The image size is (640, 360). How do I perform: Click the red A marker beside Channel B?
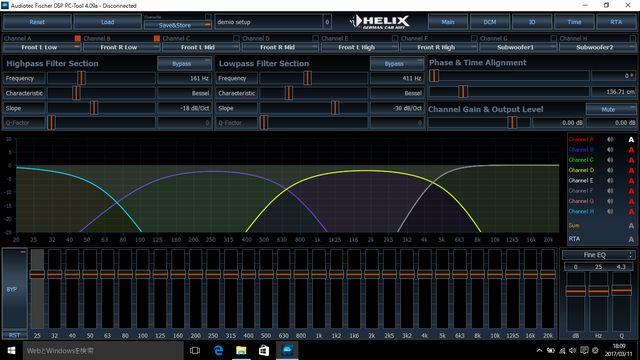tap(631, 150)
